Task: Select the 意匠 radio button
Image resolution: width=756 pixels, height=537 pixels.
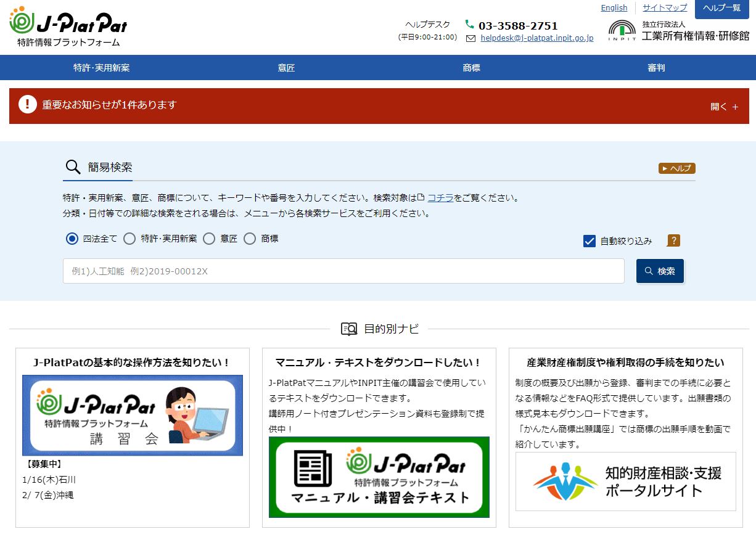Action: pos(210,239)
